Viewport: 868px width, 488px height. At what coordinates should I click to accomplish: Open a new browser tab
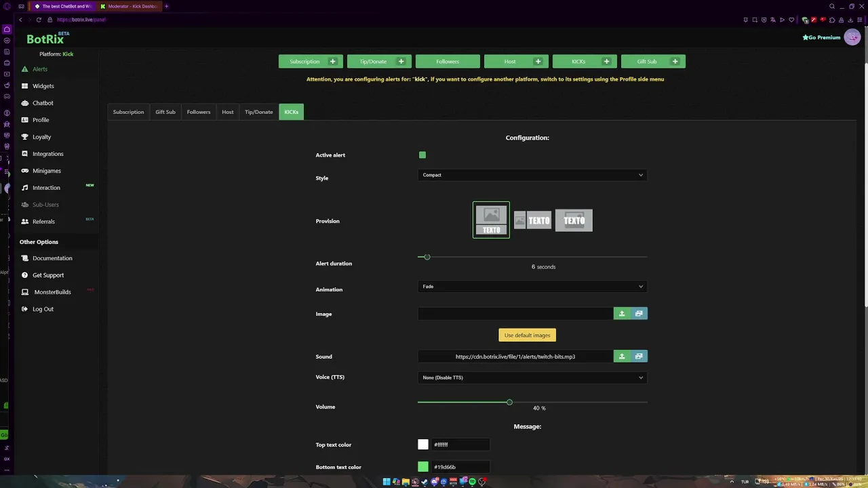[x=166, y=6]
